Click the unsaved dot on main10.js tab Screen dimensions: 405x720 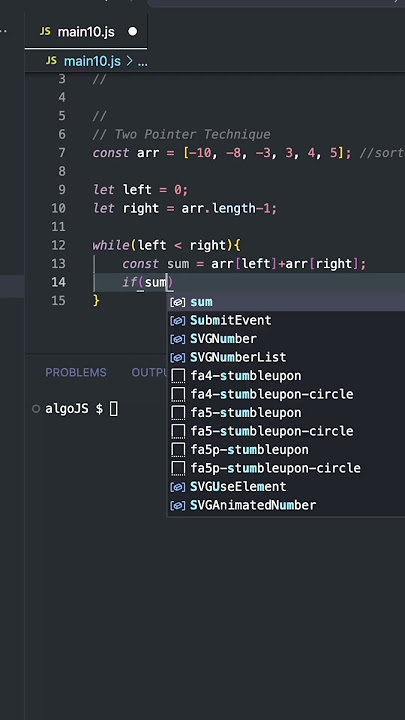pos(133,32)
